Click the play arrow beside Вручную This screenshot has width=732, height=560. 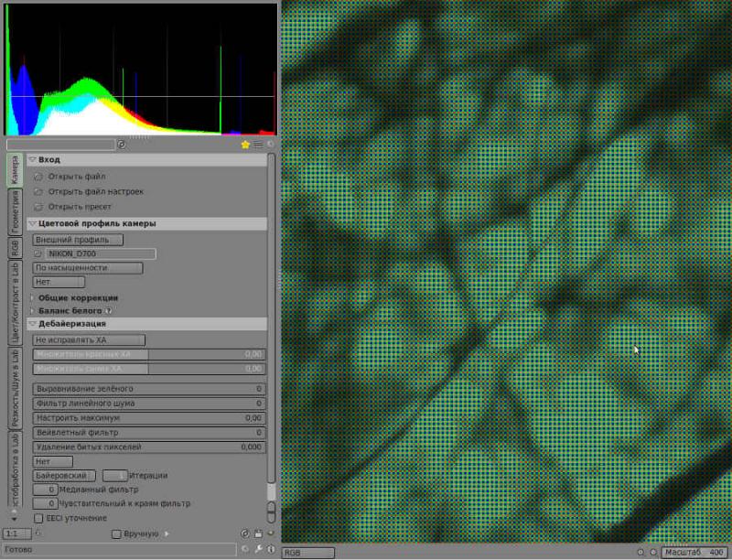[x=167, y=533]
